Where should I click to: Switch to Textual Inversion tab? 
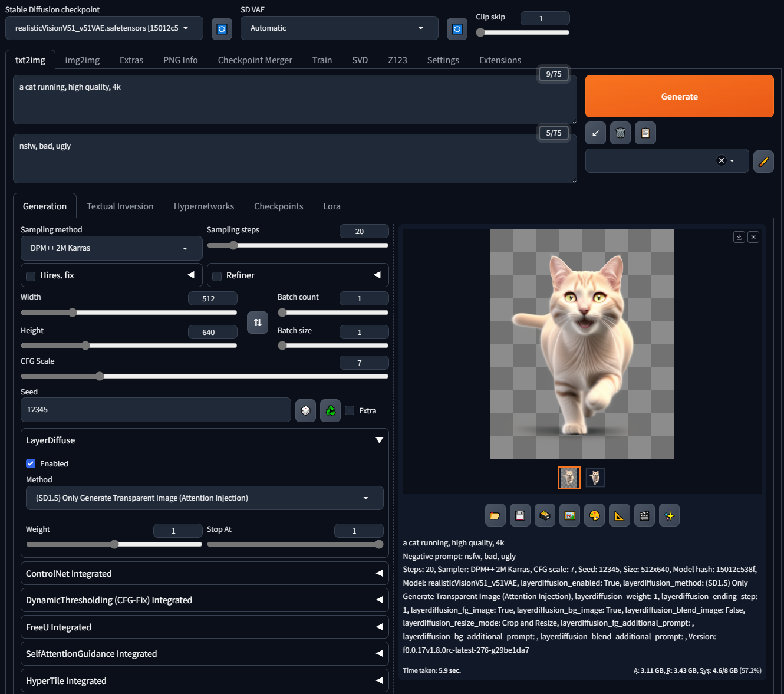point(120,206)
